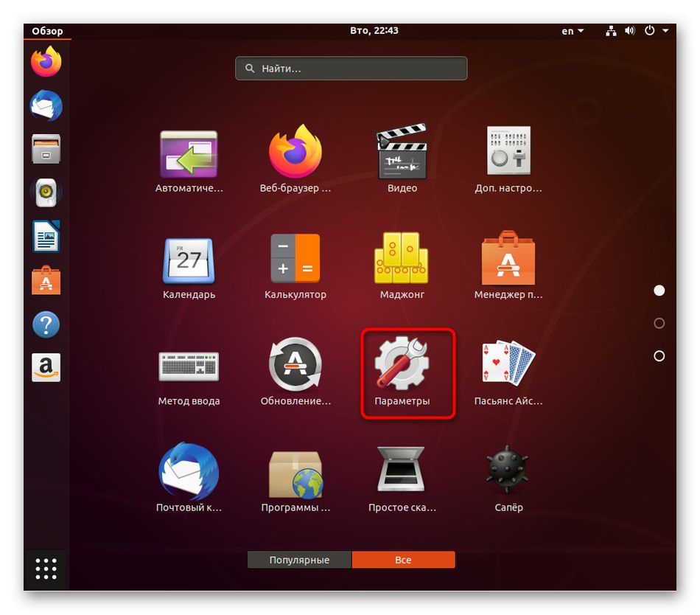Open the Менеджер п… software app
This screenshot has height=615, width=700.
click(x=508, y=265)
